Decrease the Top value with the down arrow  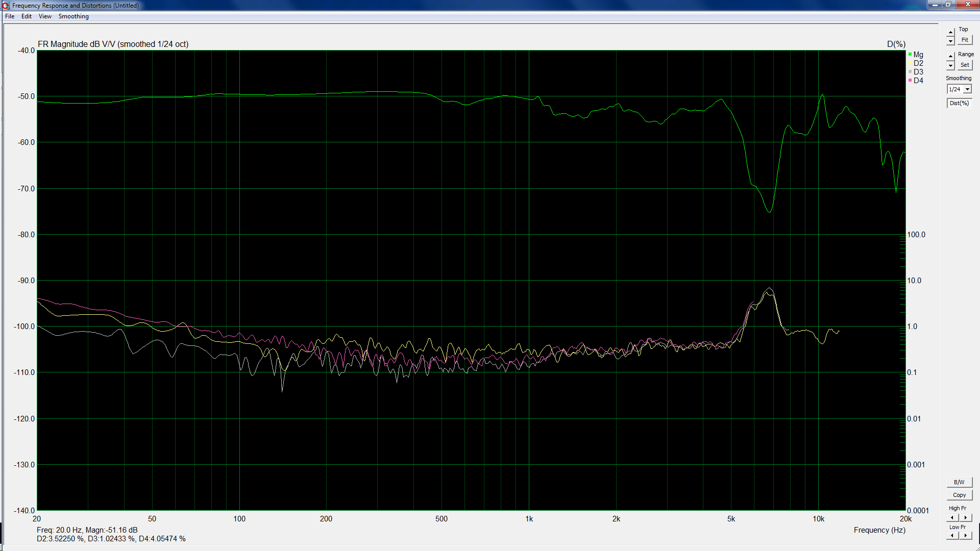click(x=950, y=41)
